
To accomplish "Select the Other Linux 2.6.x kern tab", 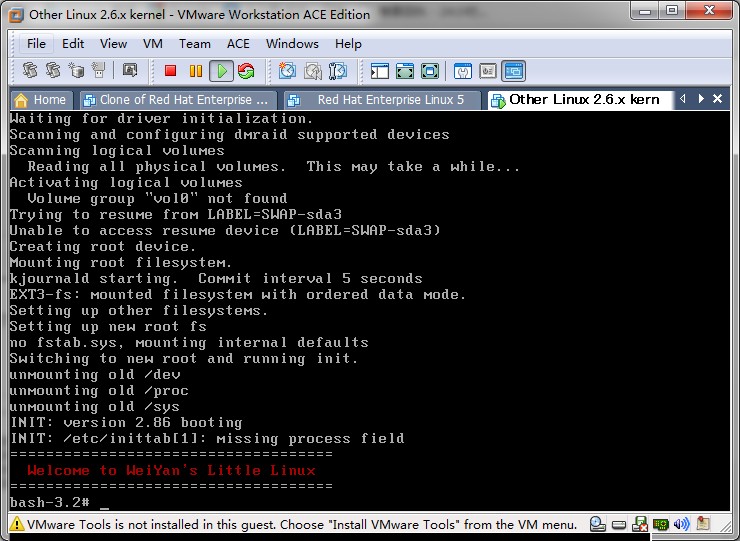I will [580, 100].
